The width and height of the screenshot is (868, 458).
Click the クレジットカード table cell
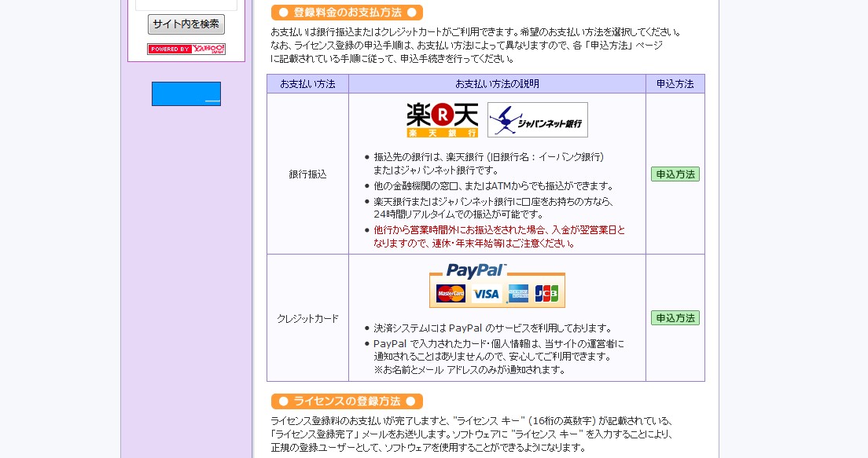(307, 319)
